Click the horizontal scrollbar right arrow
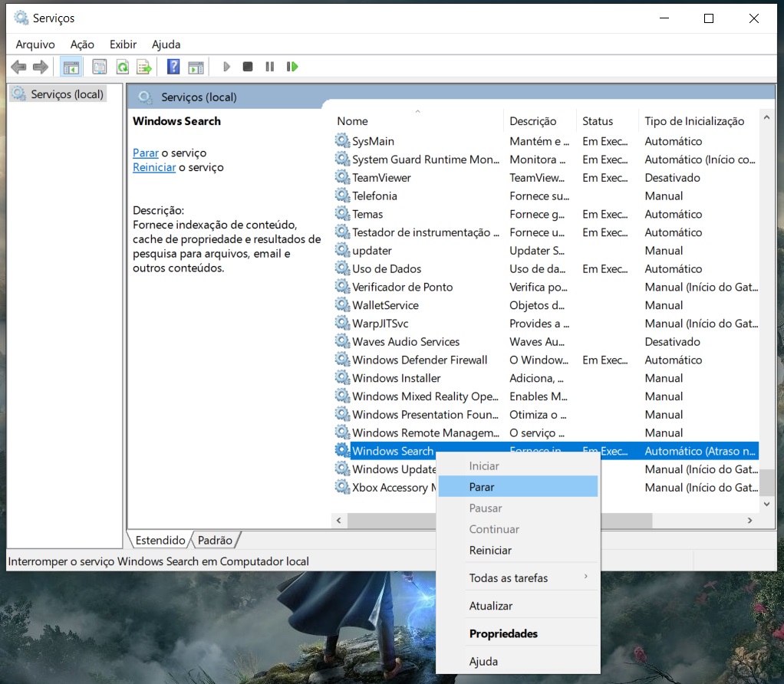784x684 pixels. [x=749, y=520]
